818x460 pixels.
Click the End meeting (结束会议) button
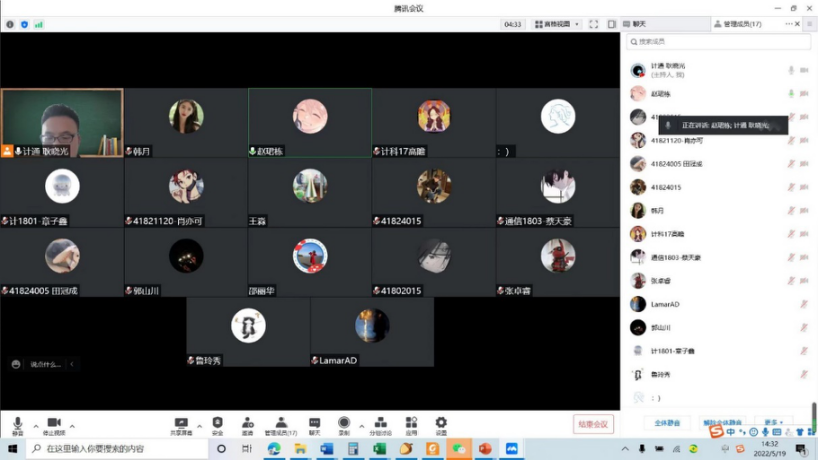pos(593,424)
